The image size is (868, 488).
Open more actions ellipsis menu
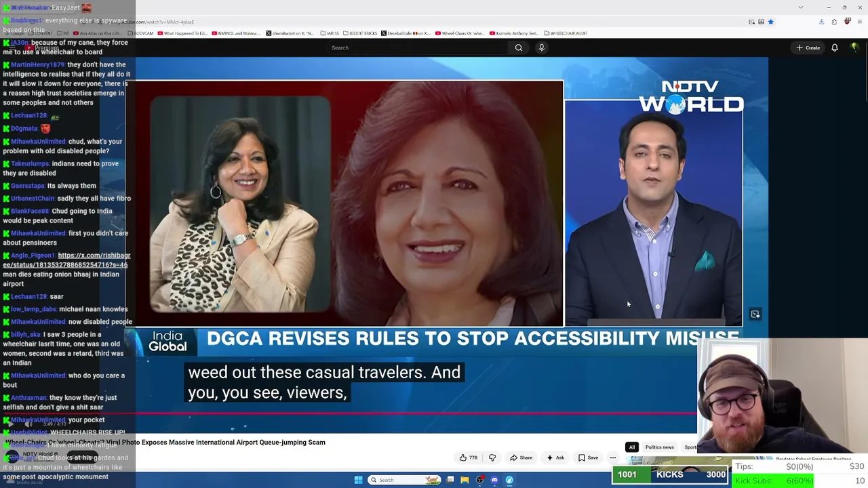[x=613, y=457]
